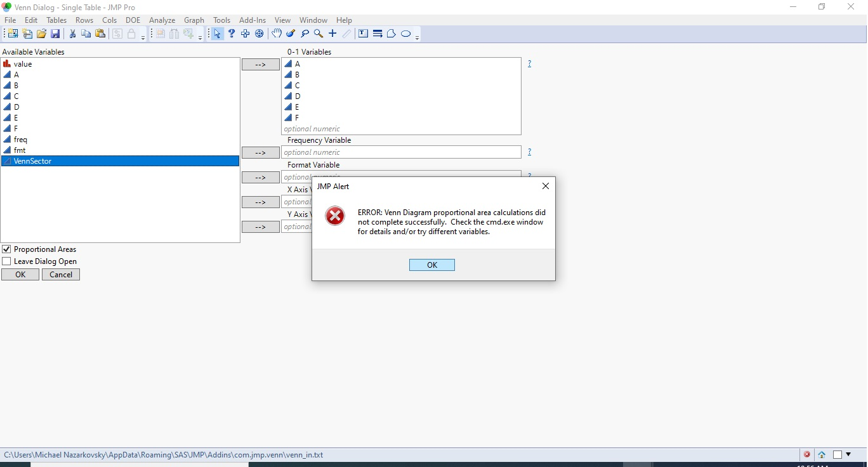
Task: Open the Cols menu
Action: pyautogui.click(x=109, y=20)
